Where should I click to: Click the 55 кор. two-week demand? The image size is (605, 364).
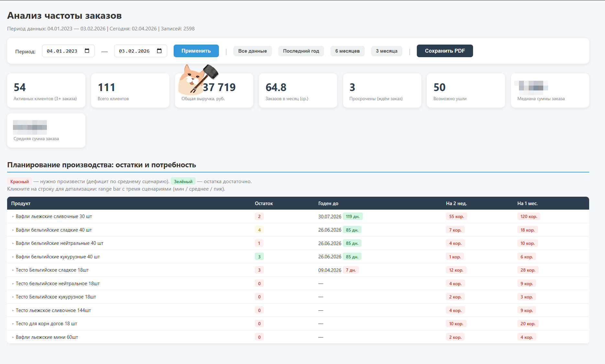[x=457, y=216]
